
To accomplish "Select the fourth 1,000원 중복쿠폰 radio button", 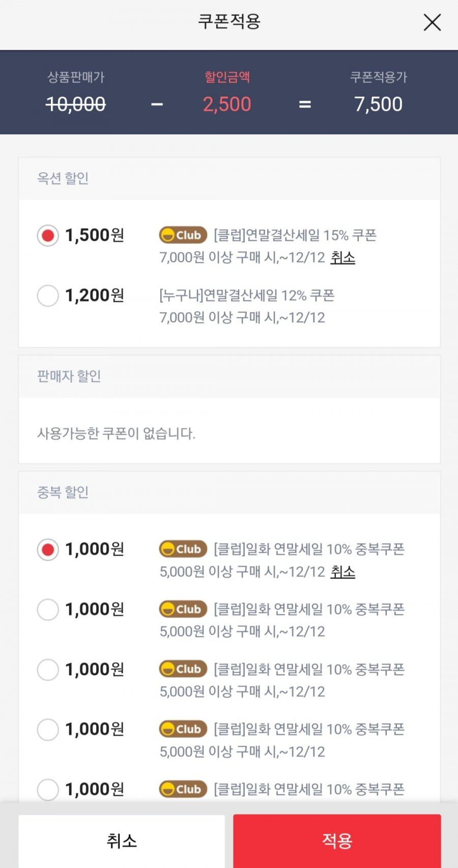I will 48,730.
